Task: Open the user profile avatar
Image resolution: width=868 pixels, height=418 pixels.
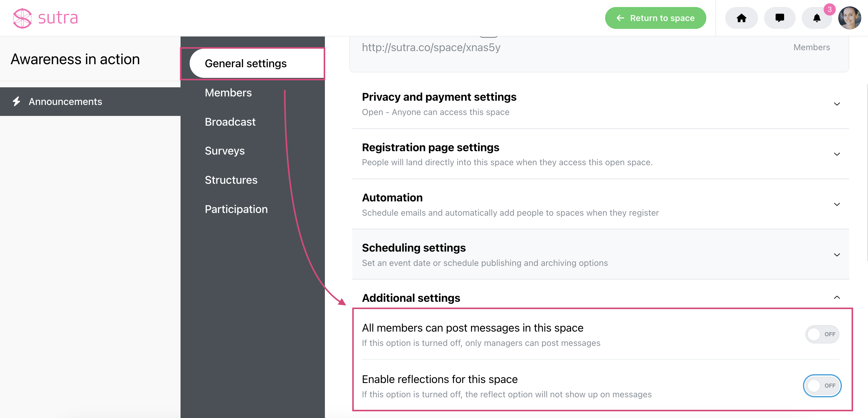Action: (x=849, y=18)
